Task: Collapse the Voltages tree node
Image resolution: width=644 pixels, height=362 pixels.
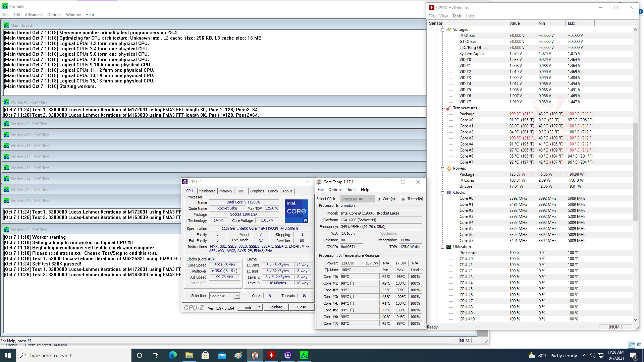Action: 442,29
